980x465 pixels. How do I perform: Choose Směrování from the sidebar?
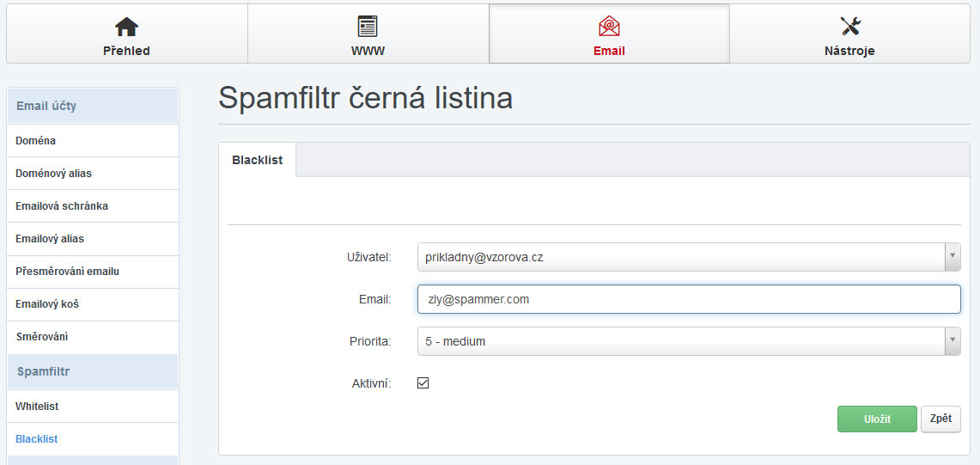41,336
